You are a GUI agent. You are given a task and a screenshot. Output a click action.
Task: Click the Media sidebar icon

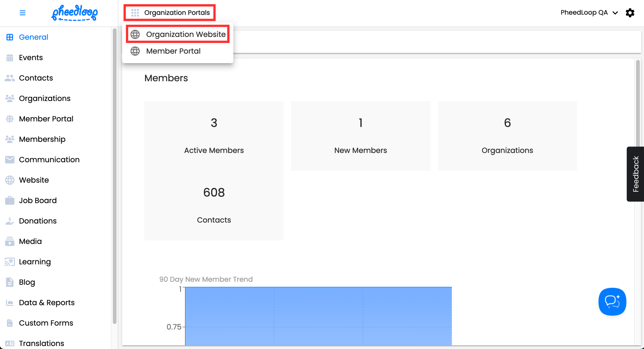click(x=10, y=241)
